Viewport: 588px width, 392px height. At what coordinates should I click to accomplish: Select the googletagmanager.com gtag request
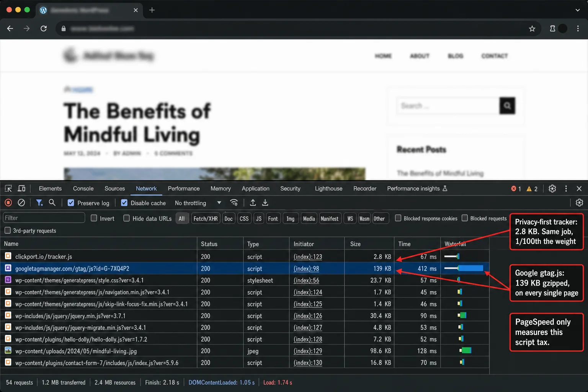pyautogui.click(x=245, y=268)
